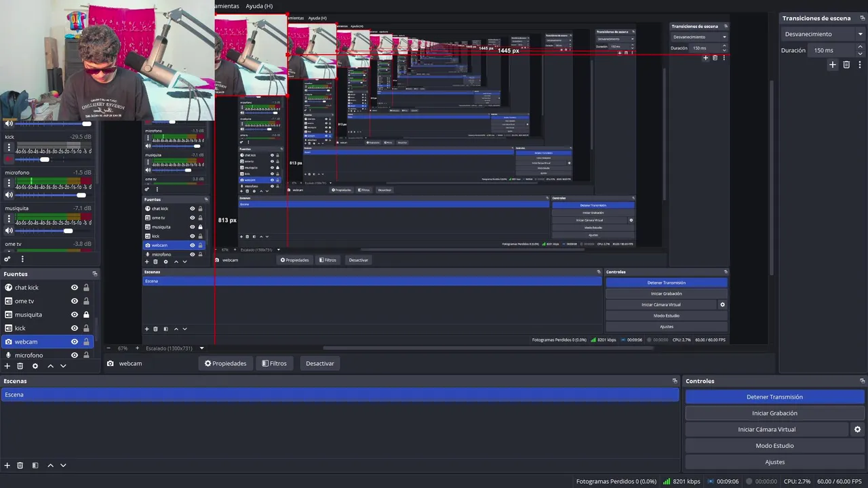This screenshot has width=868, height=488.
Task: Move selected source up in Fuentes
Action: 50,366
